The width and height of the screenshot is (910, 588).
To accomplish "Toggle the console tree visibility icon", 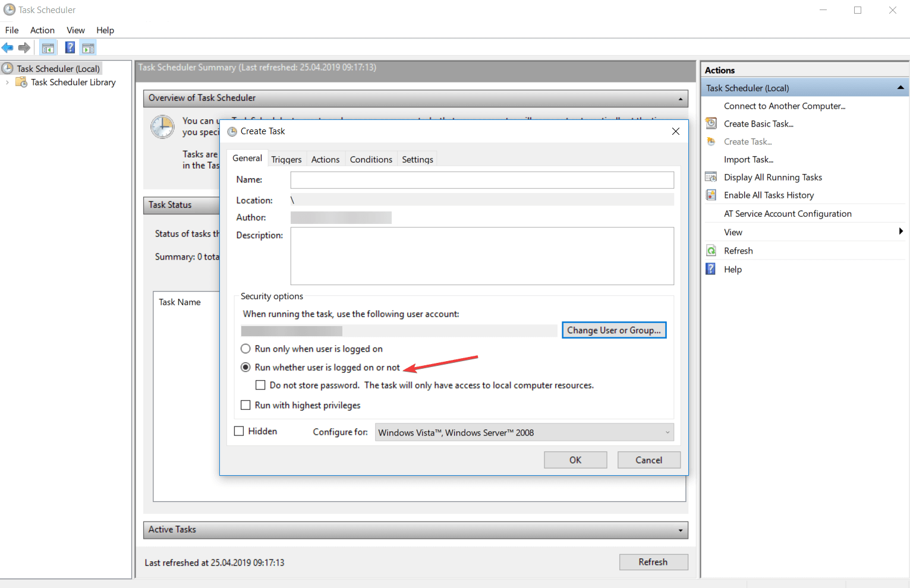I will [48, 47].
